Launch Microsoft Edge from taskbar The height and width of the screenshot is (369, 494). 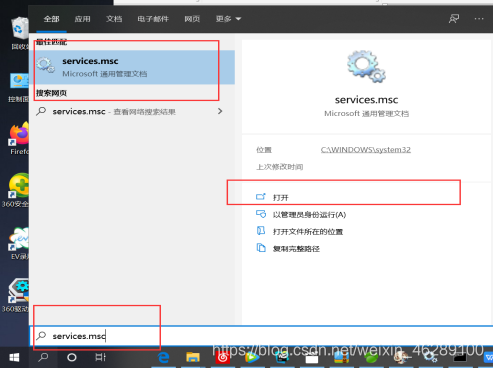tap(164, 358)
